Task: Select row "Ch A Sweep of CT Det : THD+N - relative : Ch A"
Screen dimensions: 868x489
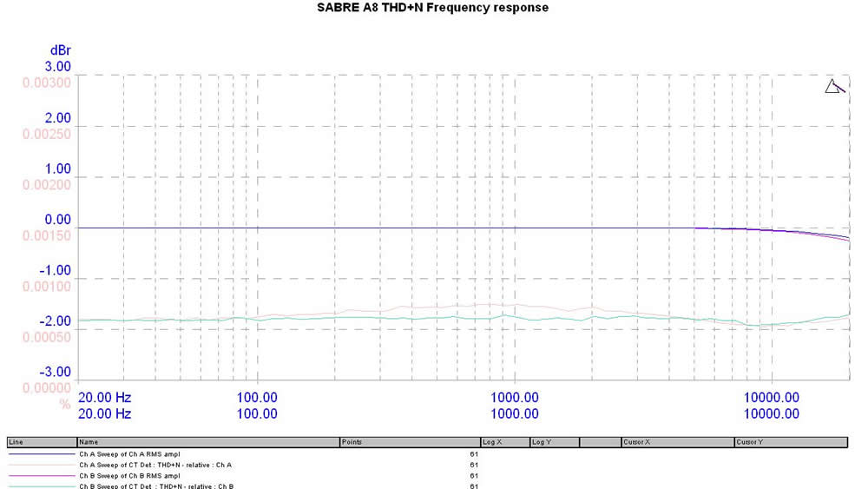Action: click(427, 466)
